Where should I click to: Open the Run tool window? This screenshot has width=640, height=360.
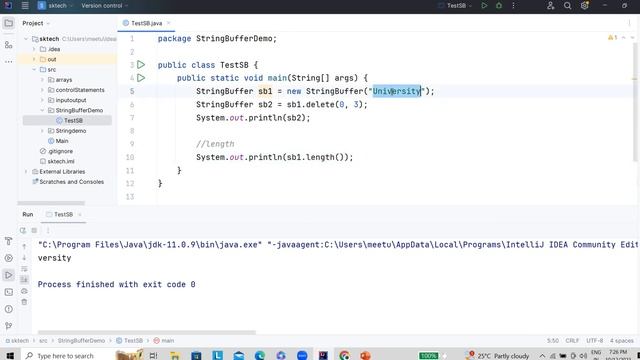click(x=9, y=275)
